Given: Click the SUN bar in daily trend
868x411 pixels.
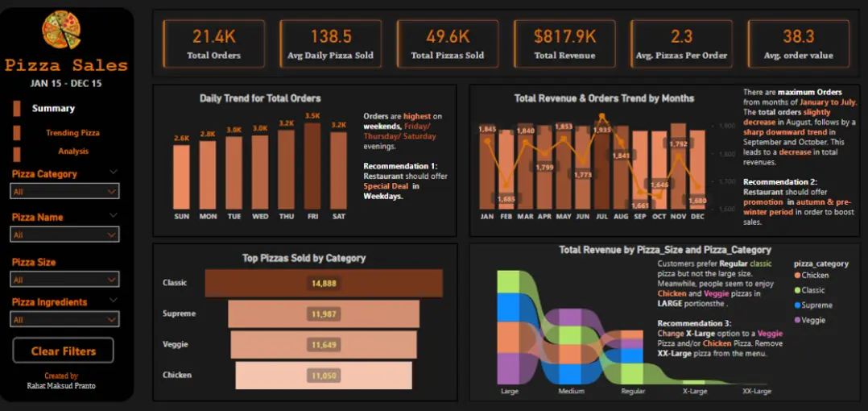Looking at the screenshot, I should (182, 176).
